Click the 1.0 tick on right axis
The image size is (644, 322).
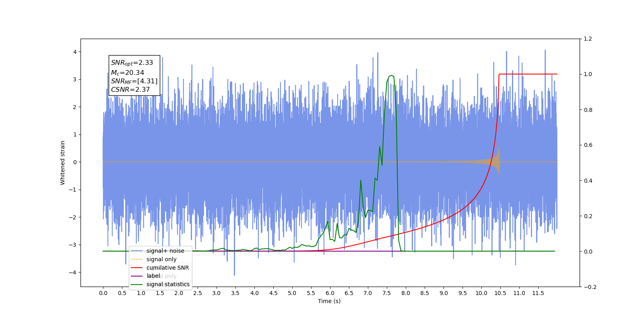click(588, 74)
